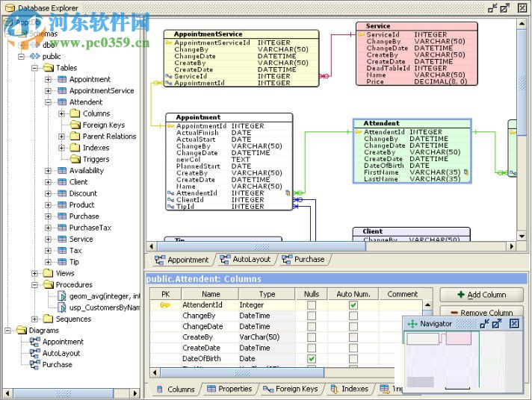Click the Client table icon in tree

click(62, 182)
